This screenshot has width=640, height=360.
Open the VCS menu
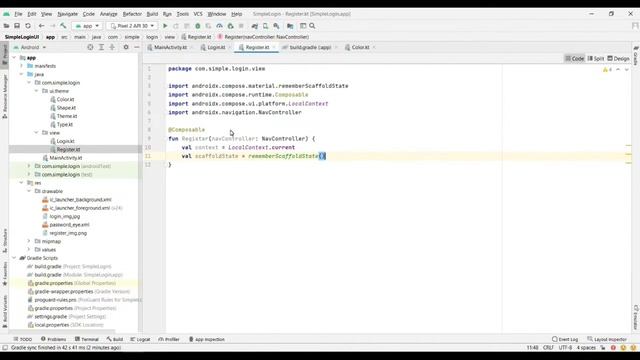pyautogui.click(x=198, y=14)
